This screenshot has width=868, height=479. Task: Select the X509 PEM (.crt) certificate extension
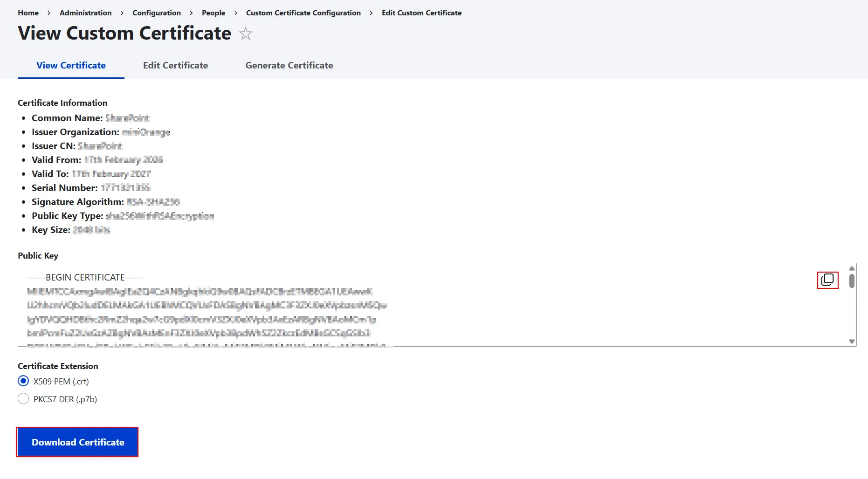click(x=23, y=381)
